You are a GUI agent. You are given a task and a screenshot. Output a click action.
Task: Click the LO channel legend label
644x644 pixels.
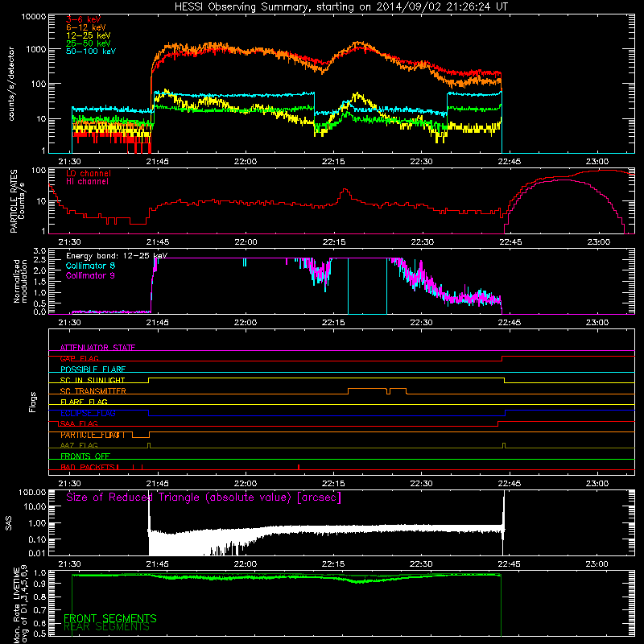[x=89, y=173]
